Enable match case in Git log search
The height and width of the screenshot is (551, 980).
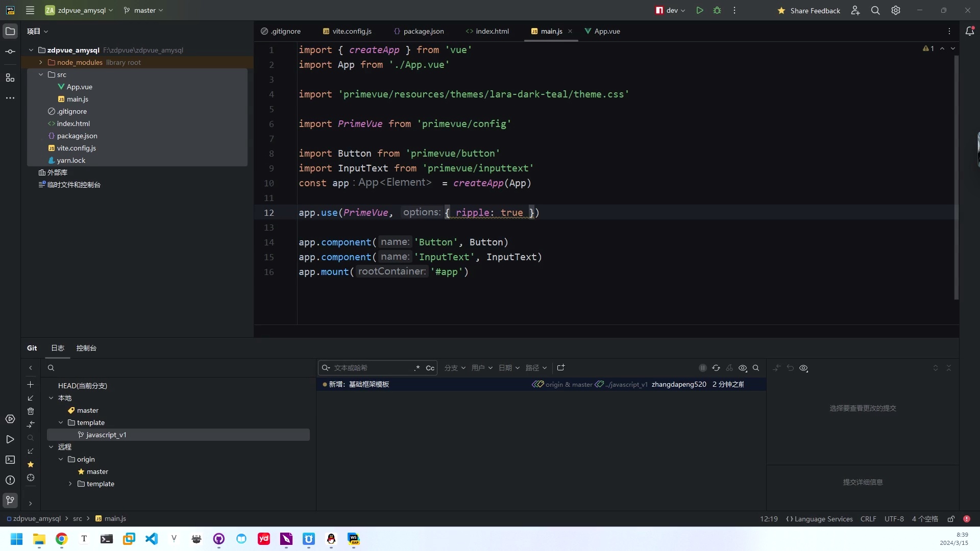point(430,368)
